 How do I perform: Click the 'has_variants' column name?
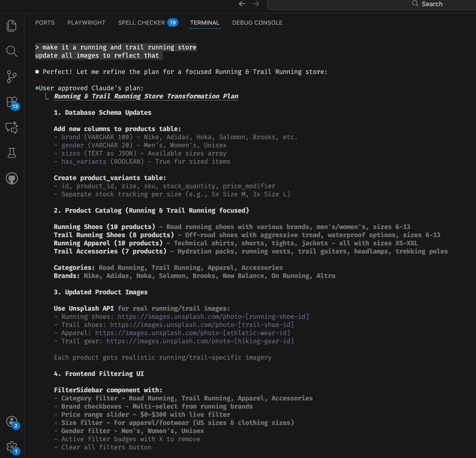point(84,161)
